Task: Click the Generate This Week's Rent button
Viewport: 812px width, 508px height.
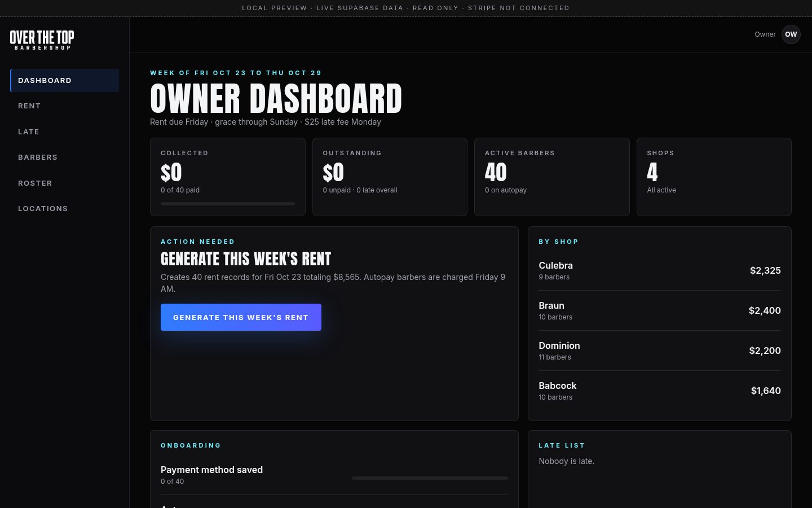Action: pos(241,317)
